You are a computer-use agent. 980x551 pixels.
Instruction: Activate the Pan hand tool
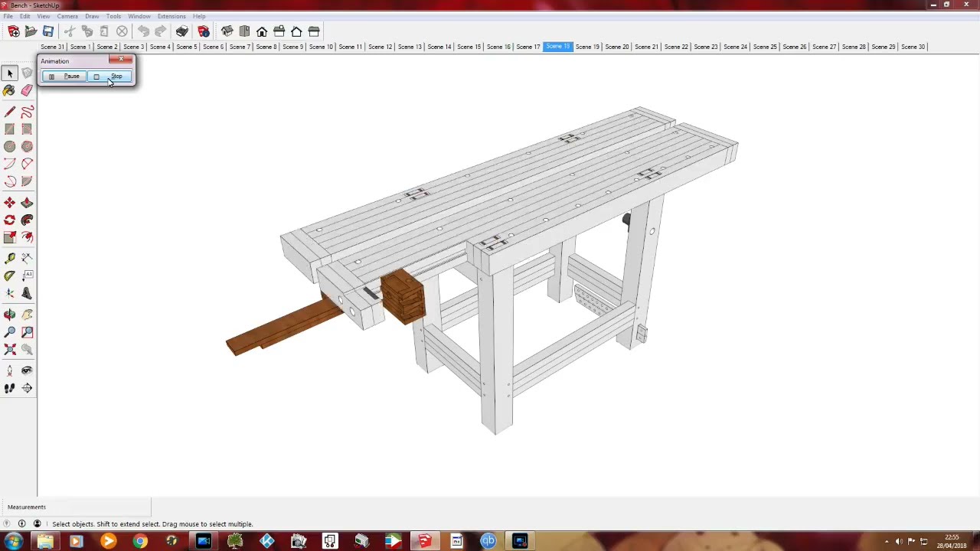(27, 315)
